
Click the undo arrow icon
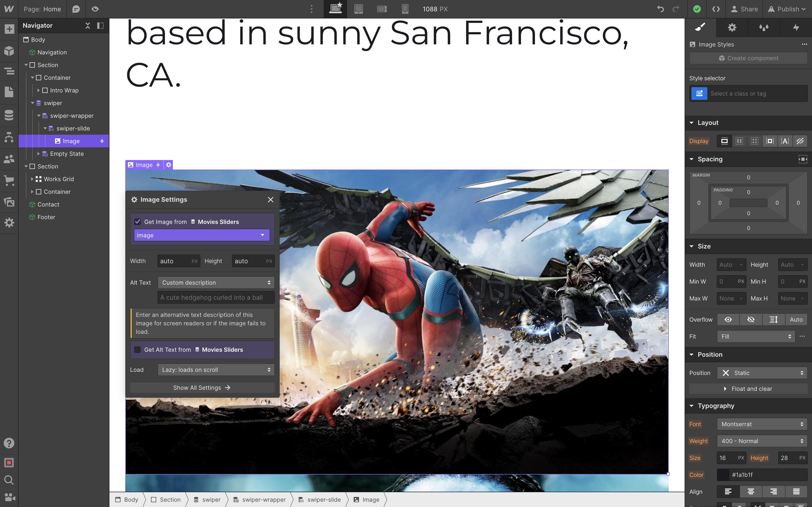point(660,9)
